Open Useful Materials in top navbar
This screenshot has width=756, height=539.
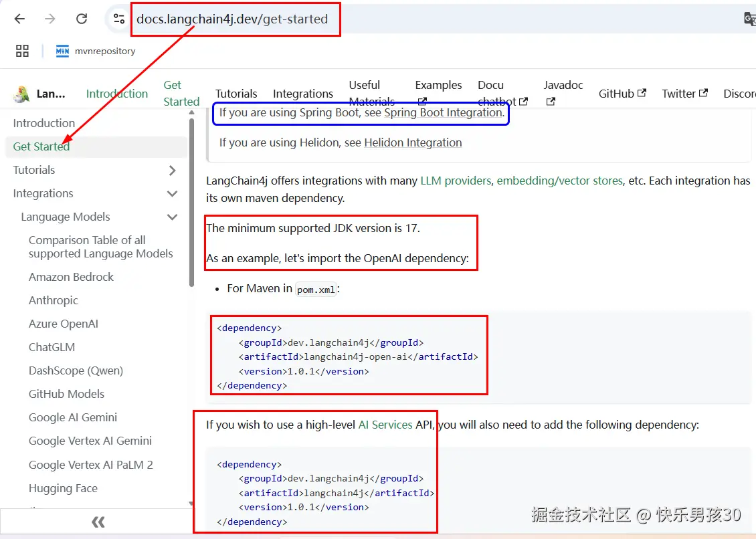[372, 93]
